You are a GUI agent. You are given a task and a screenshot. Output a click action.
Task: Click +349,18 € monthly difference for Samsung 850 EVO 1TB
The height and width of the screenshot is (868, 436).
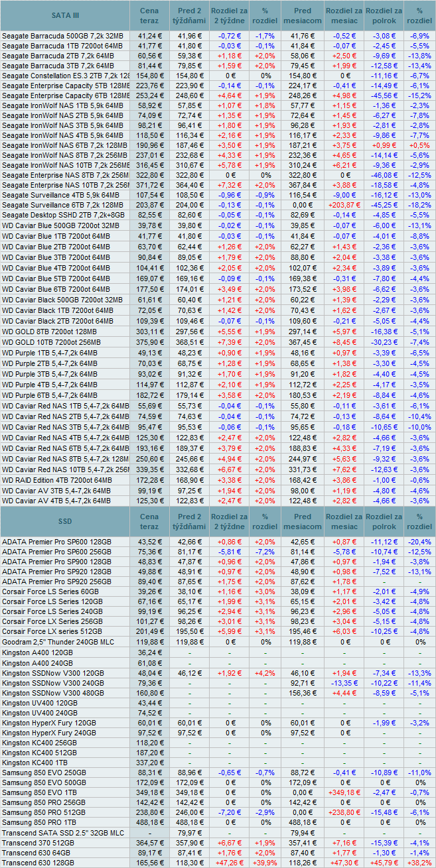click(x=344, y=793)
